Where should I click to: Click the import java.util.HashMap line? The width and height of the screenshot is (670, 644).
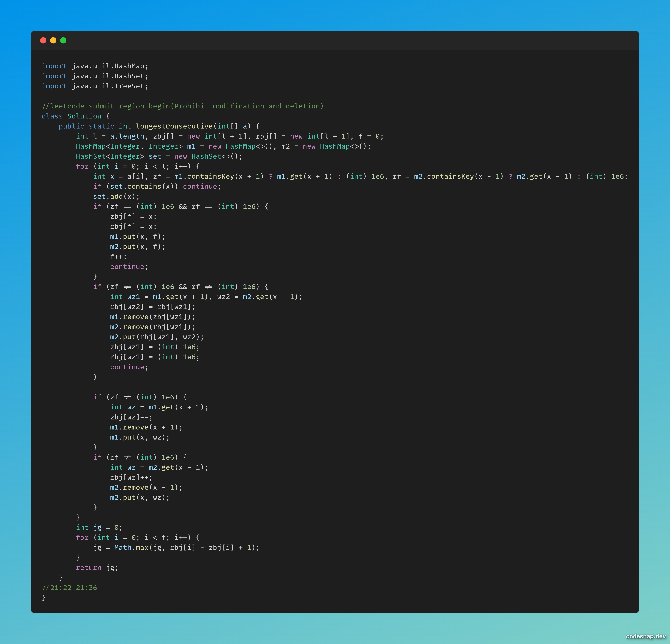click(x=95, y=66)
